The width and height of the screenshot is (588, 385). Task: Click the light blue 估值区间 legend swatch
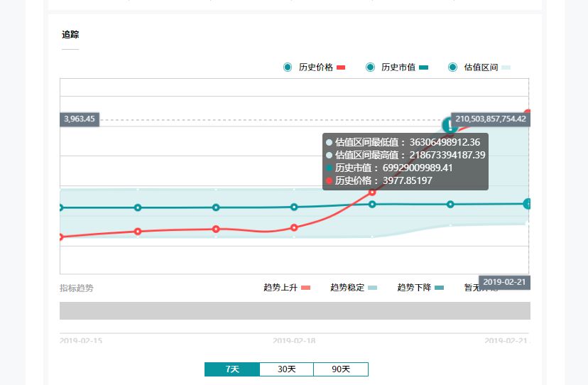pyautogui.click(x=506, y=67)
